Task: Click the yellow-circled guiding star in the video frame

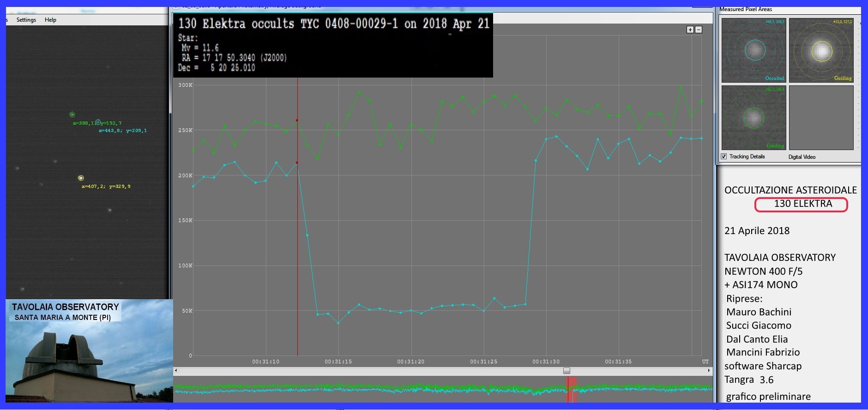Action: [x=81, y=178]
